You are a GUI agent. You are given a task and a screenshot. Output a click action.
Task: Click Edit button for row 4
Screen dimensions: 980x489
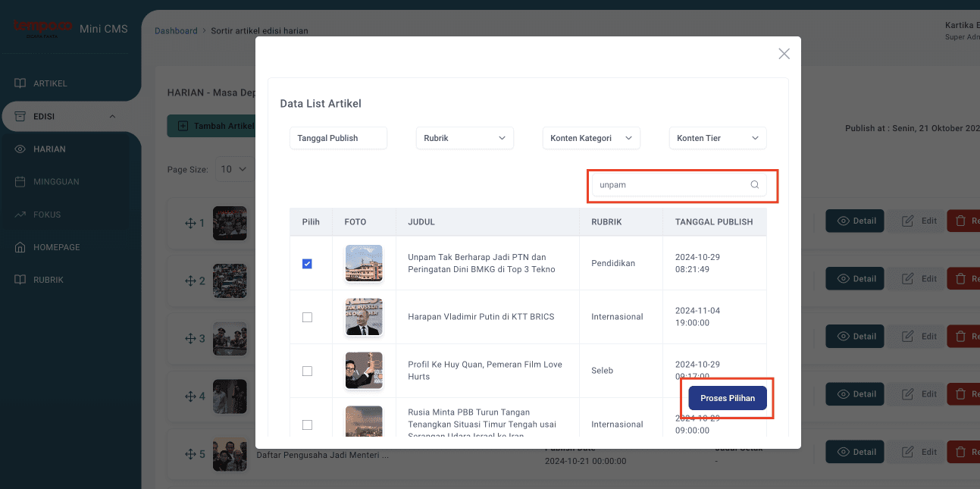coord(919,394)
